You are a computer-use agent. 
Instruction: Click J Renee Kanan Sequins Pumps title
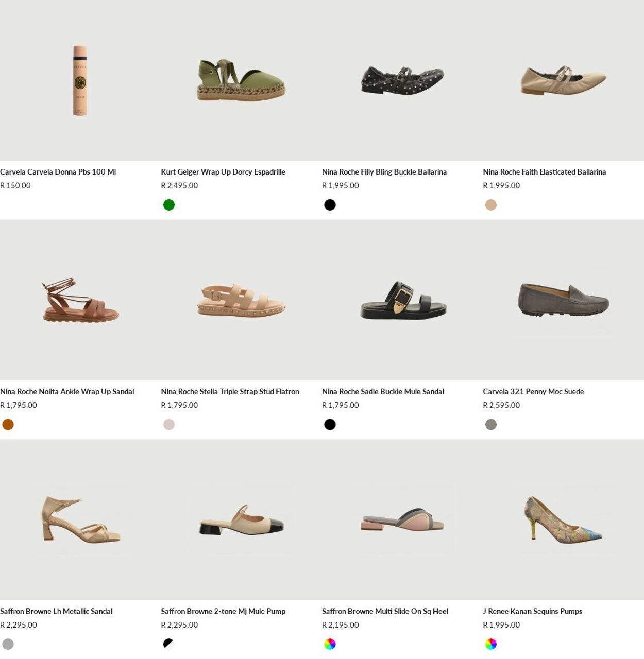[x=532, y=612]
